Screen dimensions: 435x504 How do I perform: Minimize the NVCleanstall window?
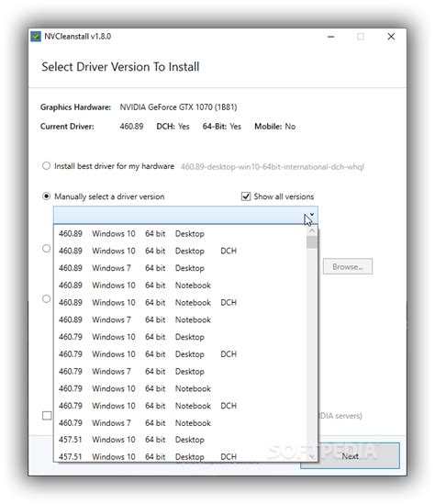coord(330,37)
